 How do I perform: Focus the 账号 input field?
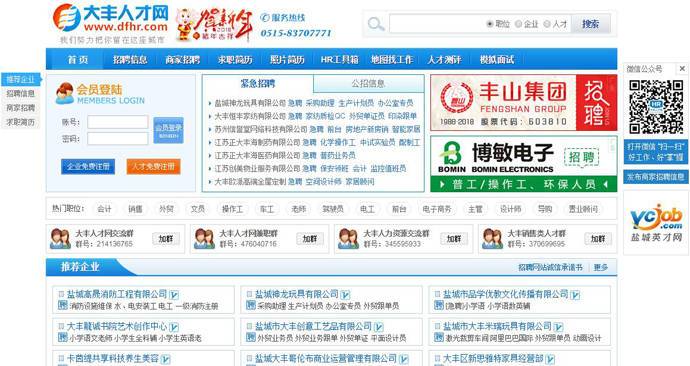tap(117, 122)
